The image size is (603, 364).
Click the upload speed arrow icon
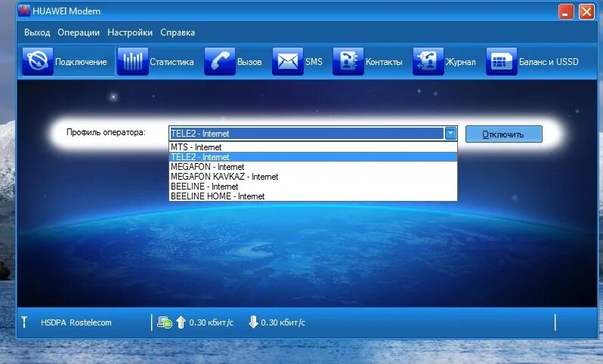pyautogui.click(x=181, y=322)
